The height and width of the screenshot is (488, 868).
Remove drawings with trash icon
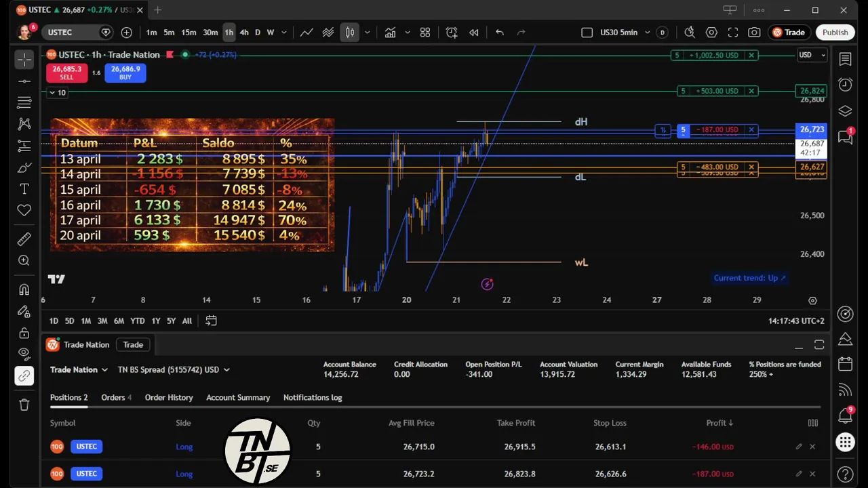click(x=24, y=405)
